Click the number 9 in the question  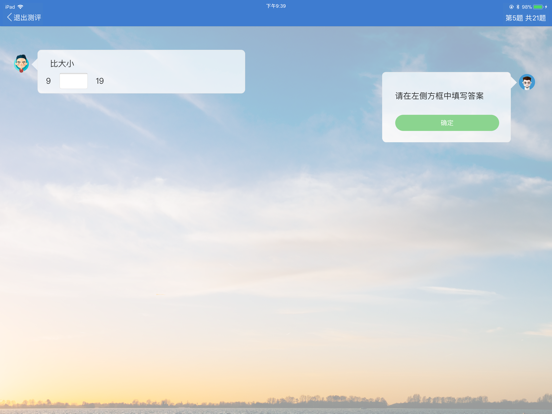pos(48,81)
